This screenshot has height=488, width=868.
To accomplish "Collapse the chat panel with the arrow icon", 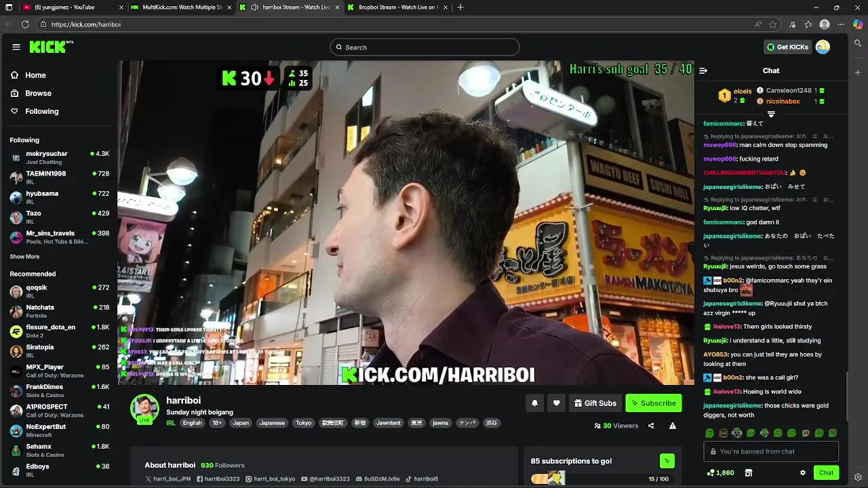I will (x=703, y=70).
